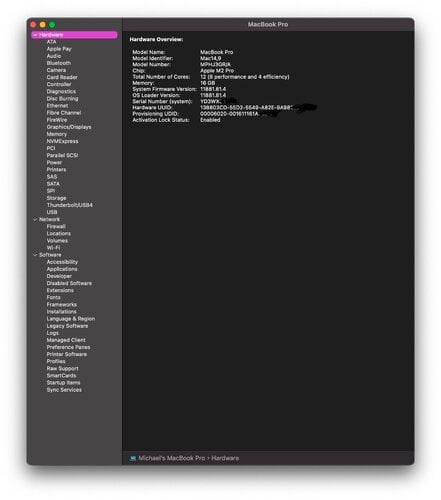Viewport: 441px width, 500px height.
Task: Click Michael's MacBook Pro in path bar
Action: tap(171, 458)
